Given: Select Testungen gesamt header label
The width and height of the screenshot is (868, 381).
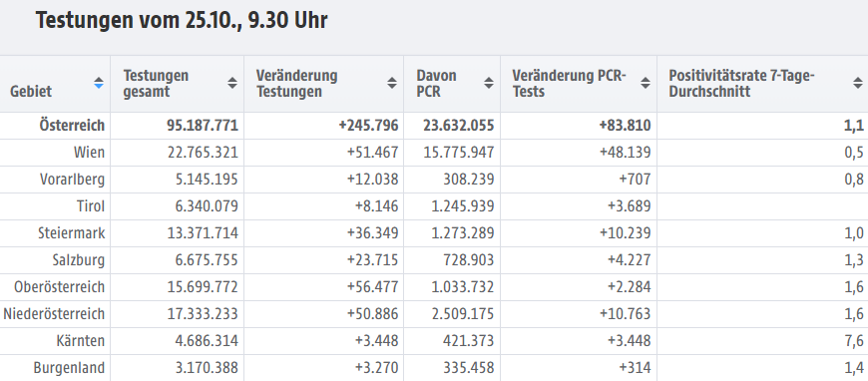Looking at the screenshot, I should click(x=156, y=84).
